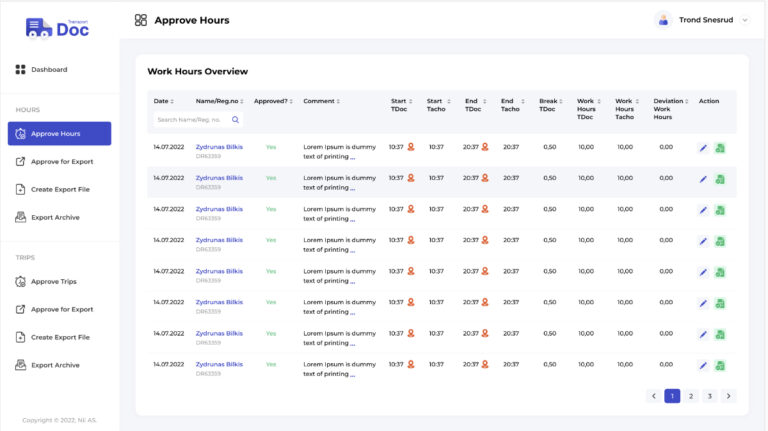
Task: Open Dashboard in the sidebar
Action: point(49,69)
